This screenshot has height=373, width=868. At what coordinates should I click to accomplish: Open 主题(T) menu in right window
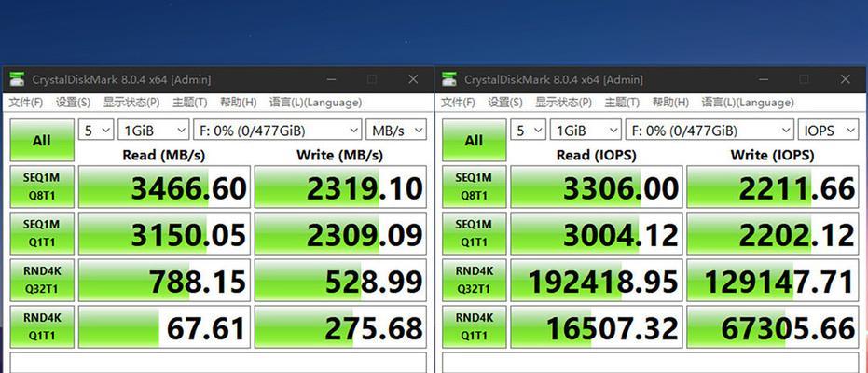click(x=622, y=103)
